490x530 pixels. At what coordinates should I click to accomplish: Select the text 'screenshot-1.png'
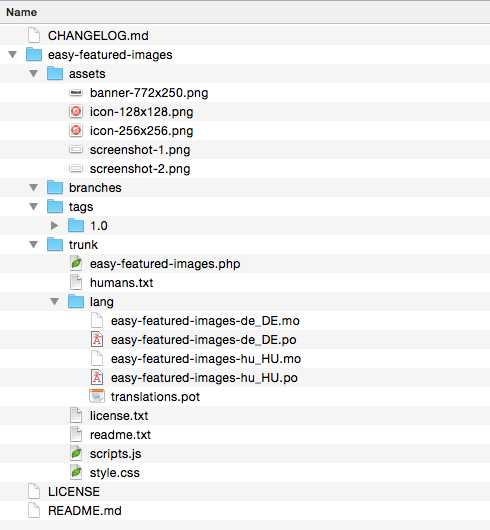pos(140,150)
